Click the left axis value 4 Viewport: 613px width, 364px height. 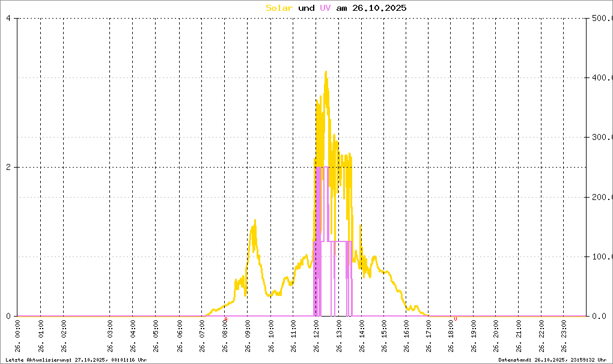point(8,18)
